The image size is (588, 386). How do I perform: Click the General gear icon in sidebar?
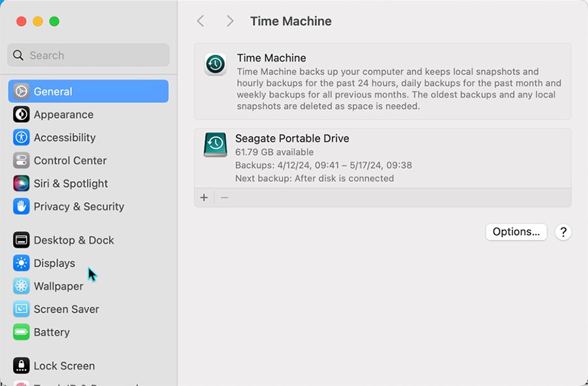tap(22, 91)
